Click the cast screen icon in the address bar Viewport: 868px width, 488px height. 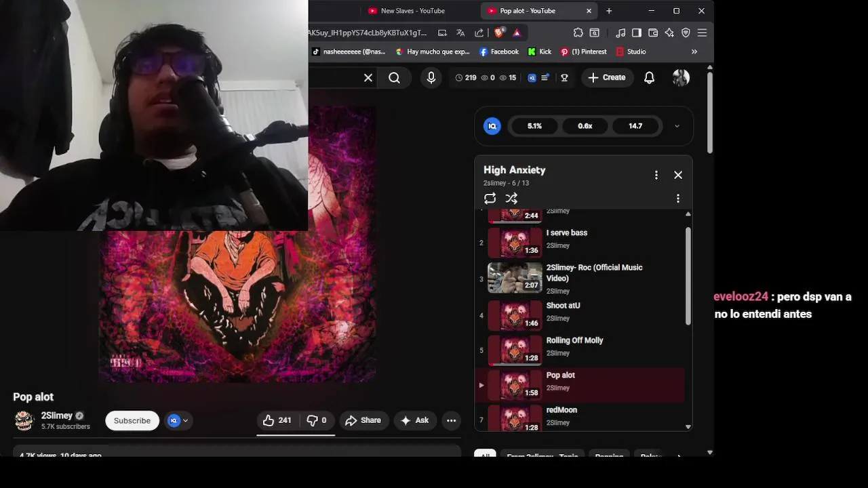click(442, 33)
